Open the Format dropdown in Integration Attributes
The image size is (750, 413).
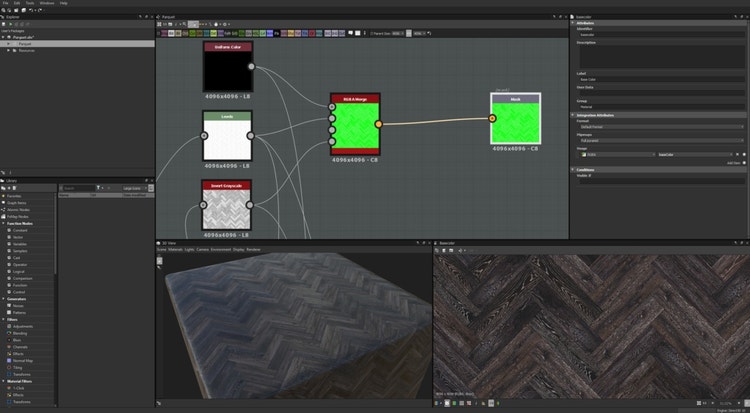pos(659,127)
